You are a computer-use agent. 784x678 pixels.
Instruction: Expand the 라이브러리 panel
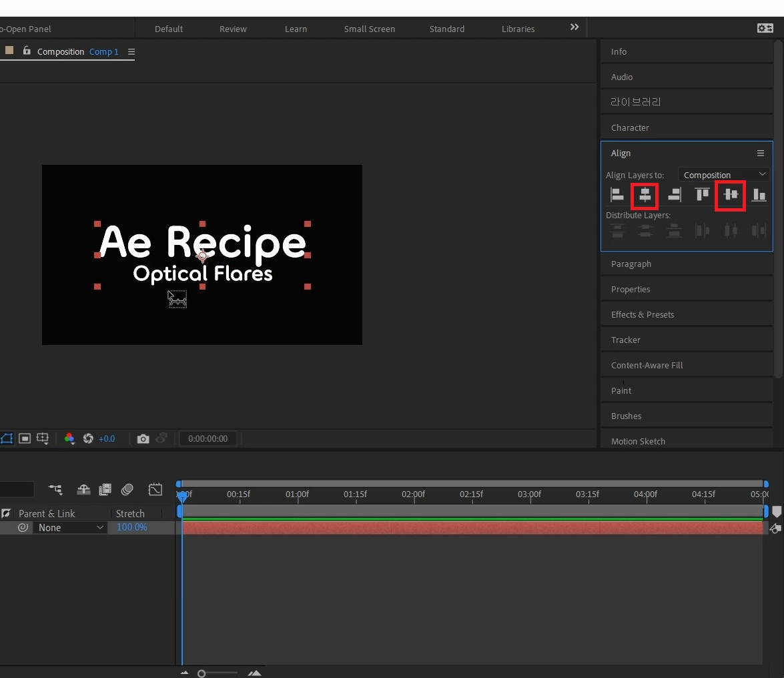[687, 102]
